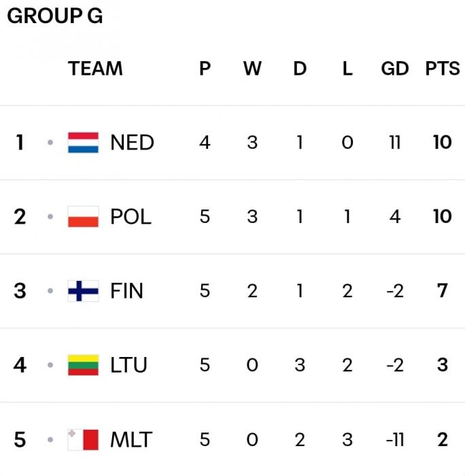Screen dimensions: 465x476
Task: Open the NED team link
Action: tap(132, 143)
